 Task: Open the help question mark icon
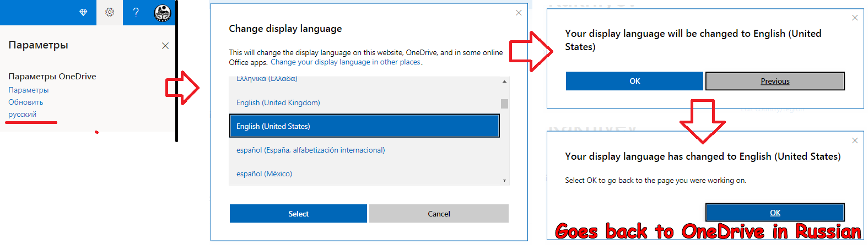pos(136,12)
